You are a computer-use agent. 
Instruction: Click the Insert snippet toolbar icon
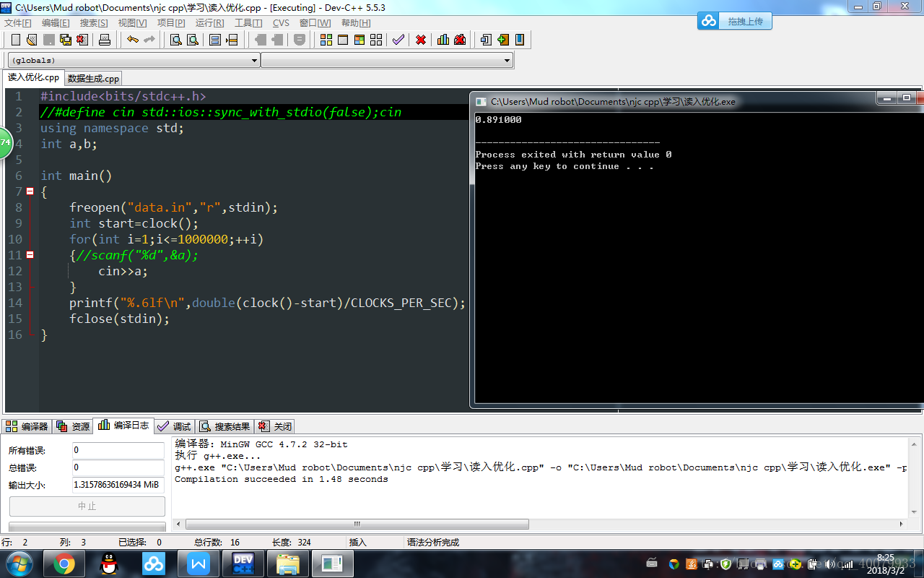pyautogui.click(x=486, y=40)
